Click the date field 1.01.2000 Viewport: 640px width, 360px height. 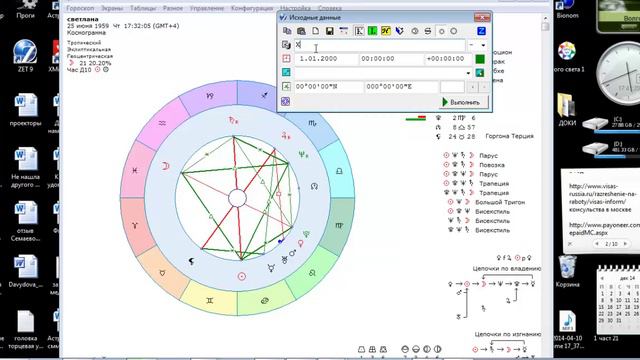(x=326, y=59)
